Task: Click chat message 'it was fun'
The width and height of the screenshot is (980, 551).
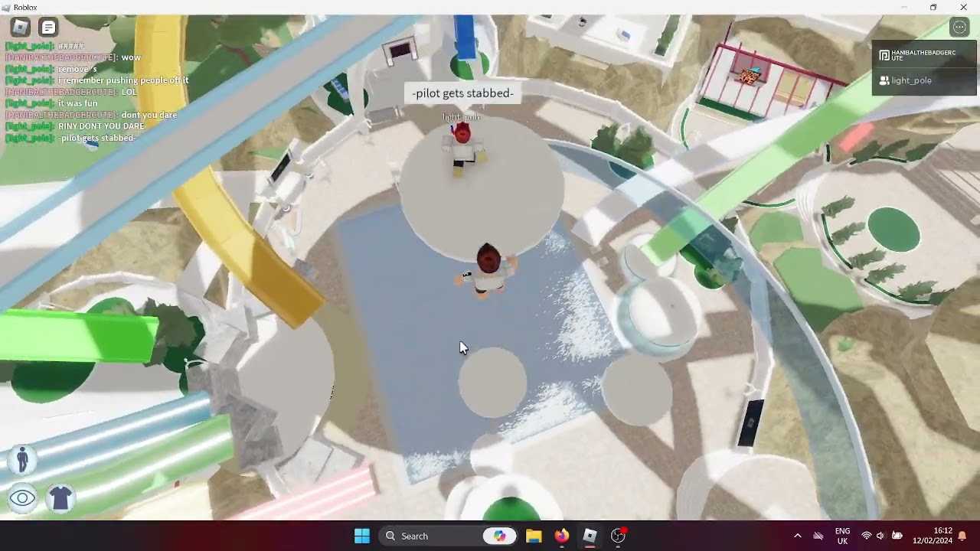Action: [78, 103]
